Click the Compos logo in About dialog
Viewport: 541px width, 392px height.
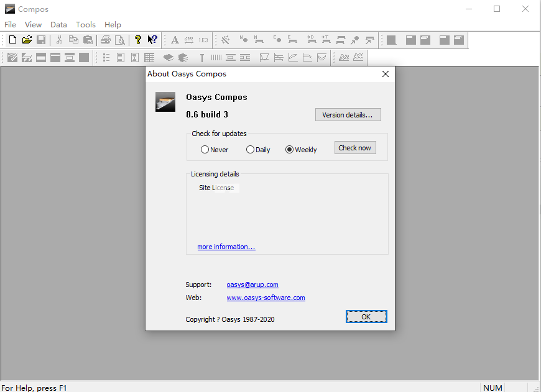165,102
